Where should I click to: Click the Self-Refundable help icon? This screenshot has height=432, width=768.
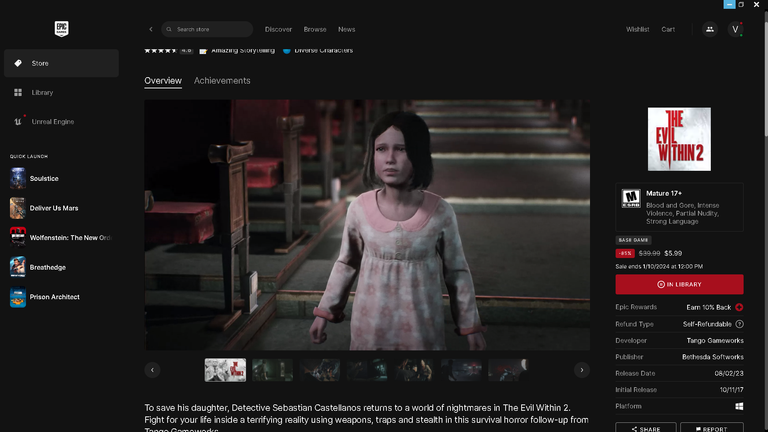coord(740,324)
